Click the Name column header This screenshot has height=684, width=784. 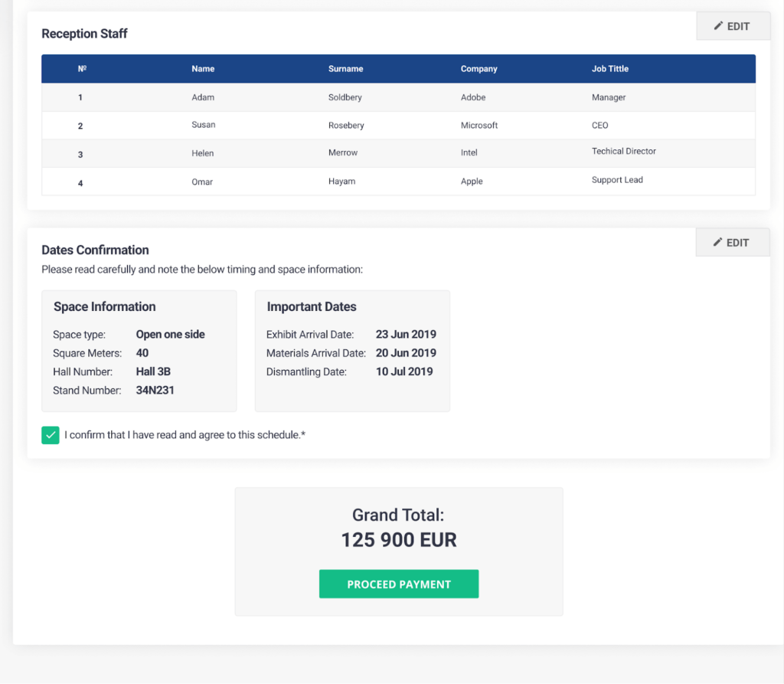[203, 68]
